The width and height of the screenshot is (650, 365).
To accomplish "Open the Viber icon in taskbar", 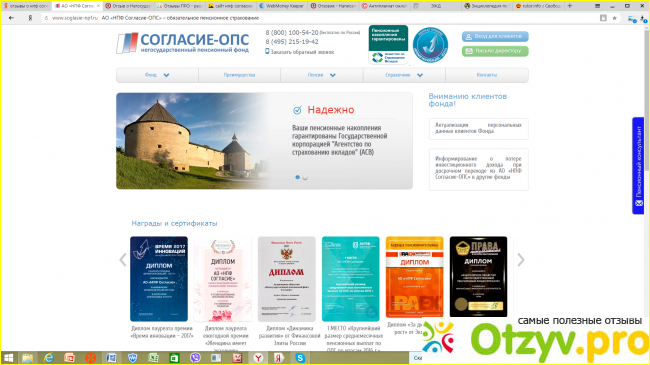I will coord(195,358).
